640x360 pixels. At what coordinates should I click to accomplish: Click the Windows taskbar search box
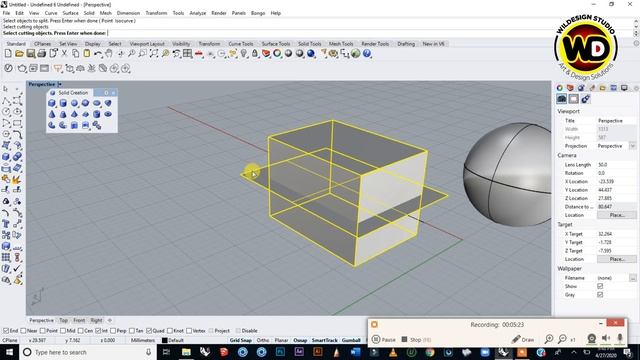coord(87,352)
